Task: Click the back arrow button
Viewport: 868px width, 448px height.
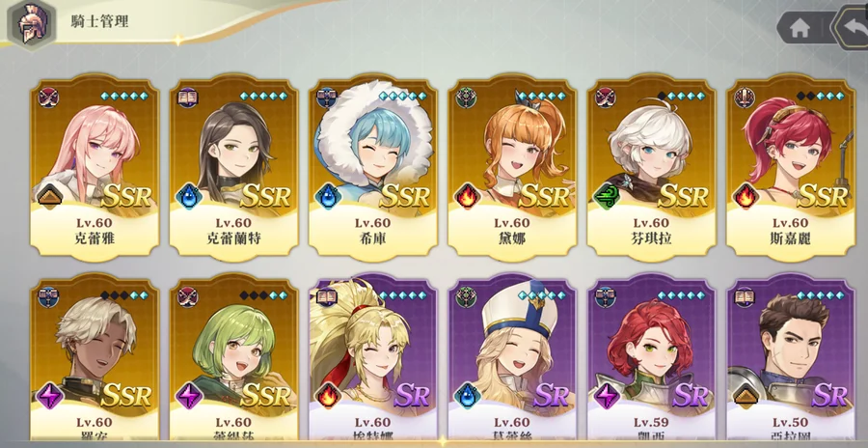Action: pos(852,26)
